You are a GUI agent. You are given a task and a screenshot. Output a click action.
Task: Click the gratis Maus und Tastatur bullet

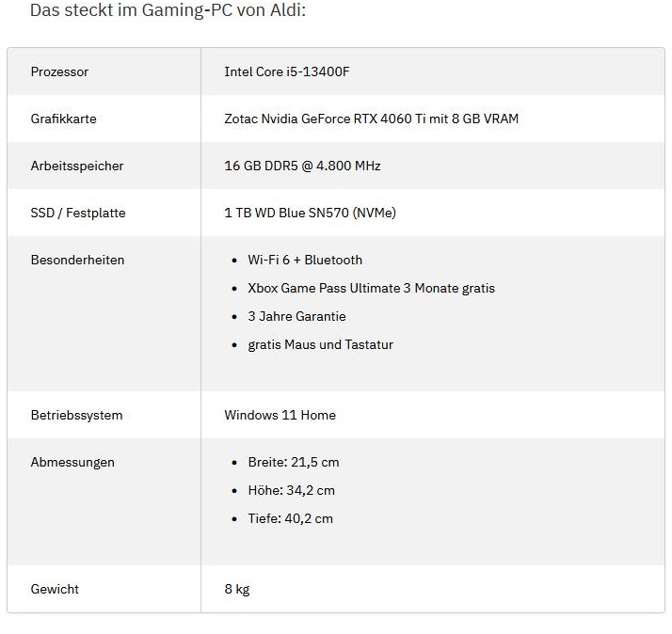(x=321, y=345)
